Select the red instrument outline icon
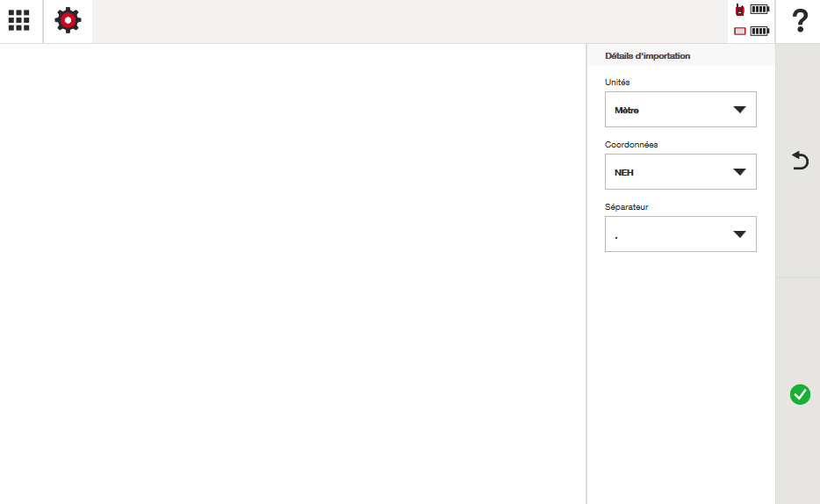The height and width of the screenshot is (504, 820). coord(740,31)
